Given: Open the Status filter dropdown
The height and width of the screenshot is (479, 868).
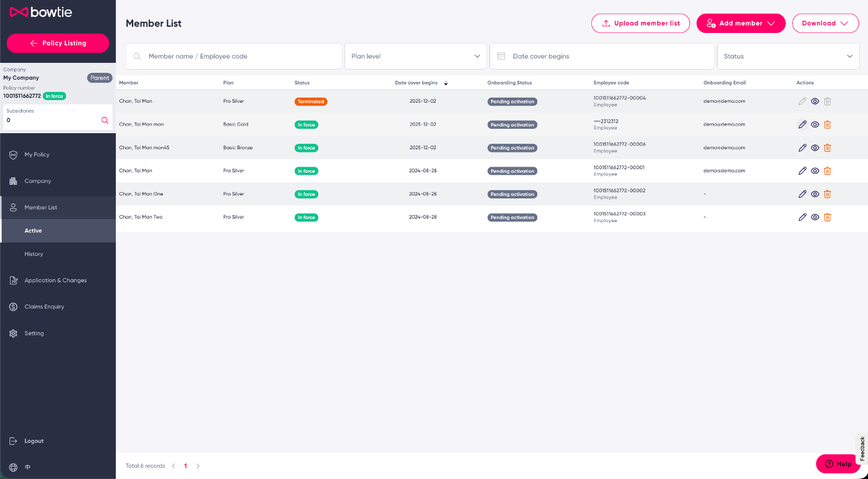Looking at the screenshot, I should [x=788, y=56].
